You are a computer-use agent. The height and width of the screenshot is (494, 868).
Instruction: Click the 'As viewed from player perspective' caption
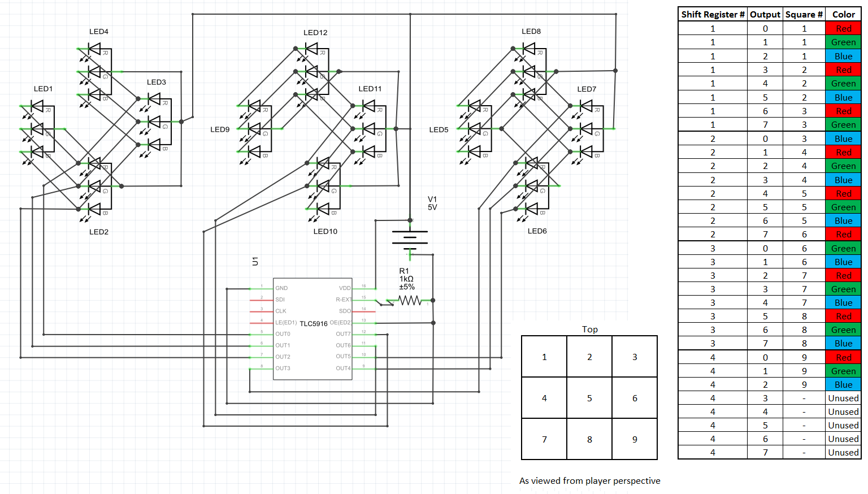pos(590,481)
